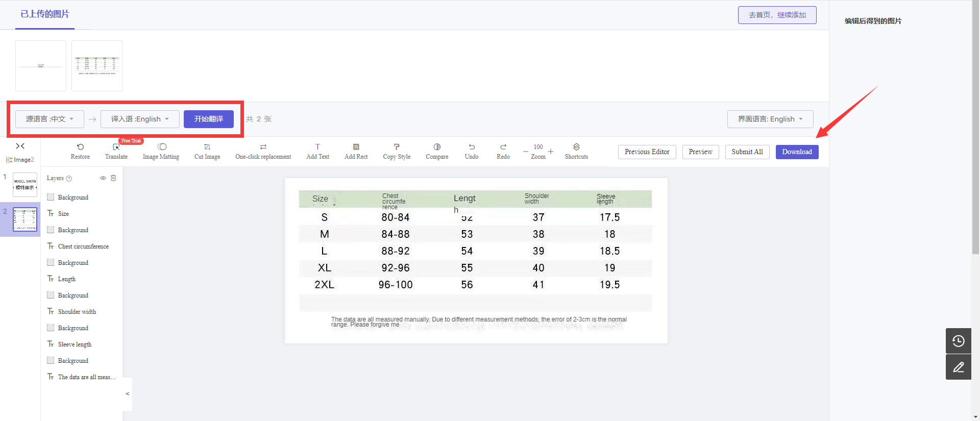The height and width of the screenshot is (421, 980).
Task: Select the Restore tool icon
Action: 80,147
